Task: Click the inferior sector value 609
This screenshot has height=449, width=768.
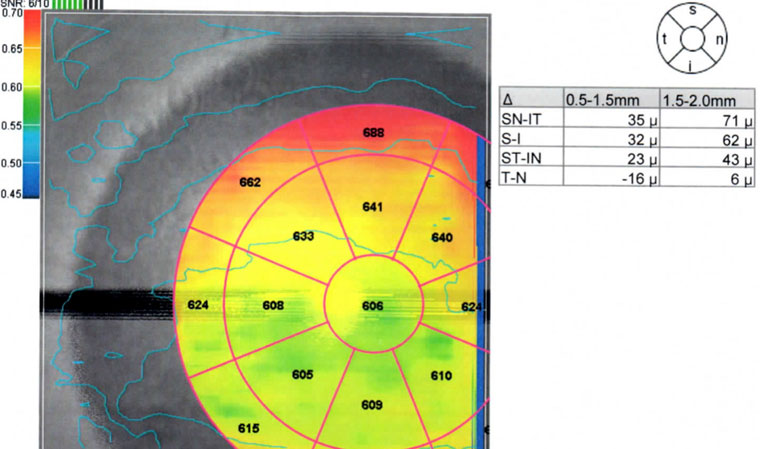Action: pos(372,404)
